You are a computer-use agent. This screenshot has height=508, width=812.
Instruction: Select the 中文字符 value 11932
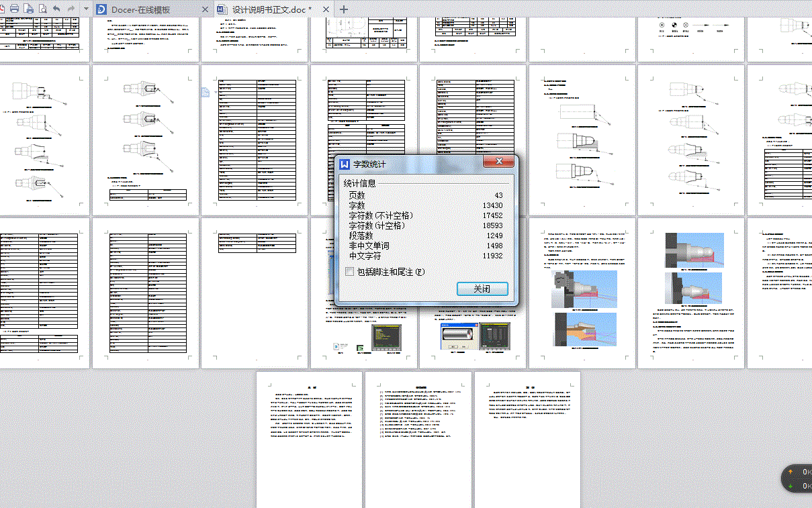click(492, 256)
